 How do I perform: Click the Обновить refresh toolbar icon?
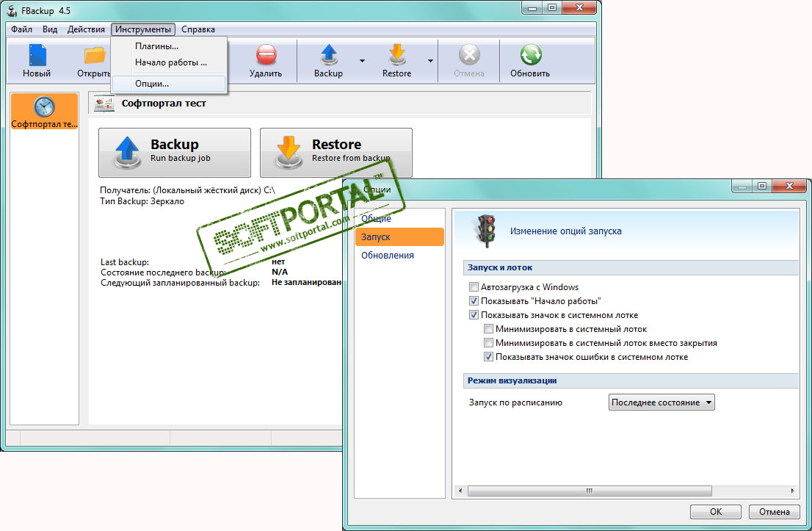point(531,54)
